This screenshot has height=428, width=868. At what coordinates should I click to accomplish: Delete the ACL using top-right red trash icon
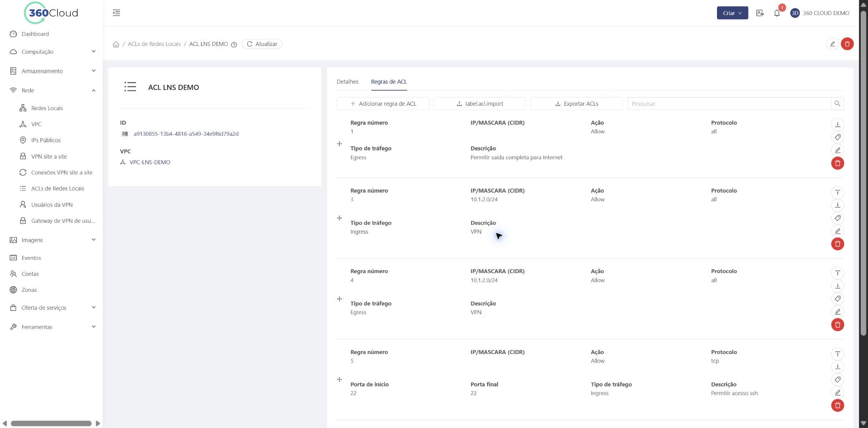pyautogui.click(x=847, y=44)
